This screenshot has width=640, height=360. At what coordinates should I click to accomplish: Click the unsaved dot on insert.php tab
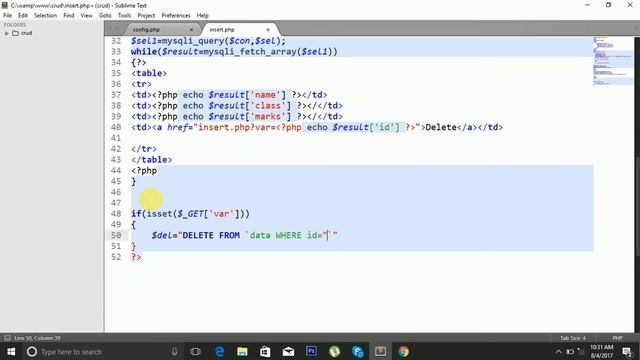(268, 30)
